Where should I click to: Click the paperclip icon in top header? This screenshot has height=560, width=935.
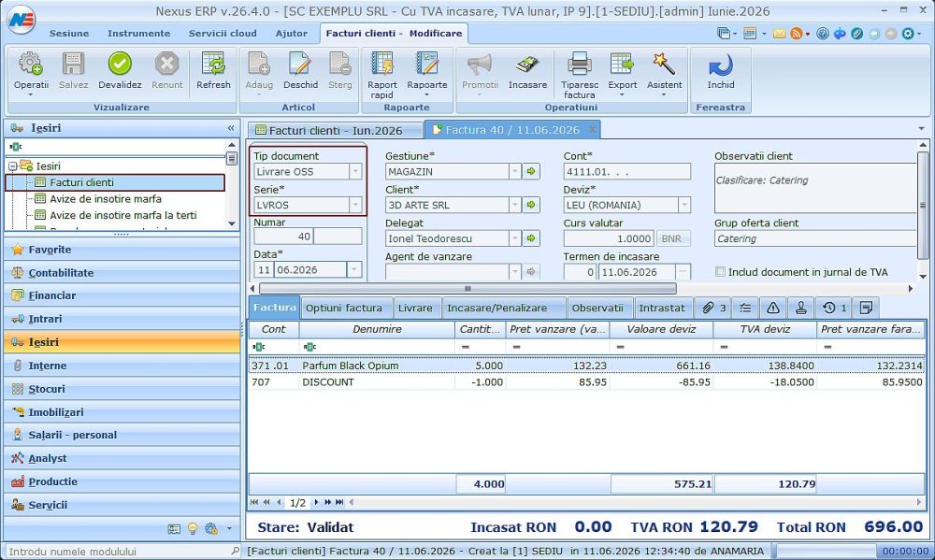(856, 34)
